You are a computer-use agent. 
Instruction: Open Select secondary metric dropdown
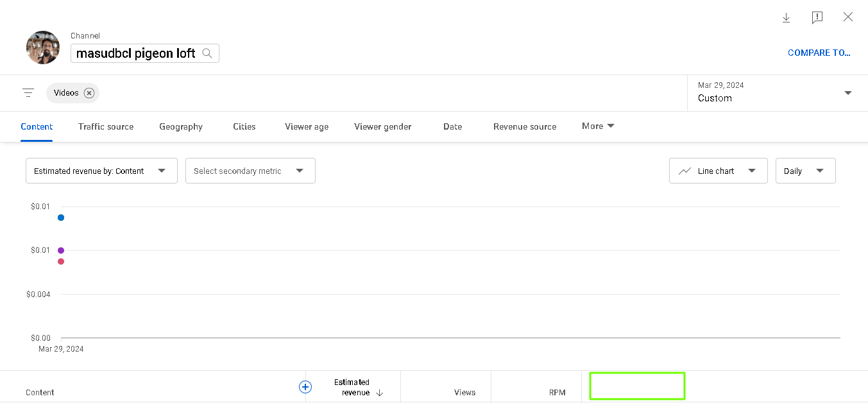(x=250, y=171)
